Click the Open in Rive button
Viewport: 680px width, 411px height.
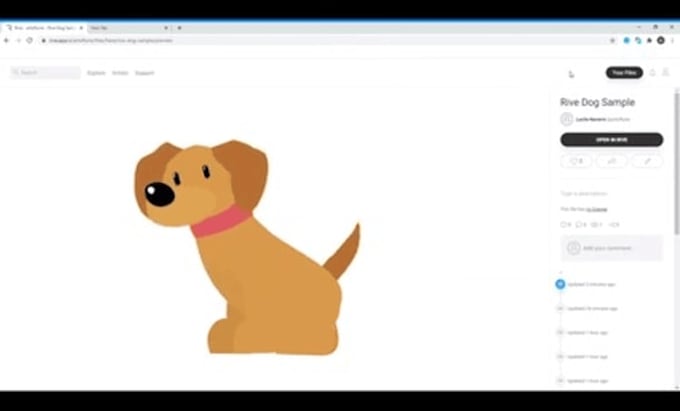(x=611, y=140)
